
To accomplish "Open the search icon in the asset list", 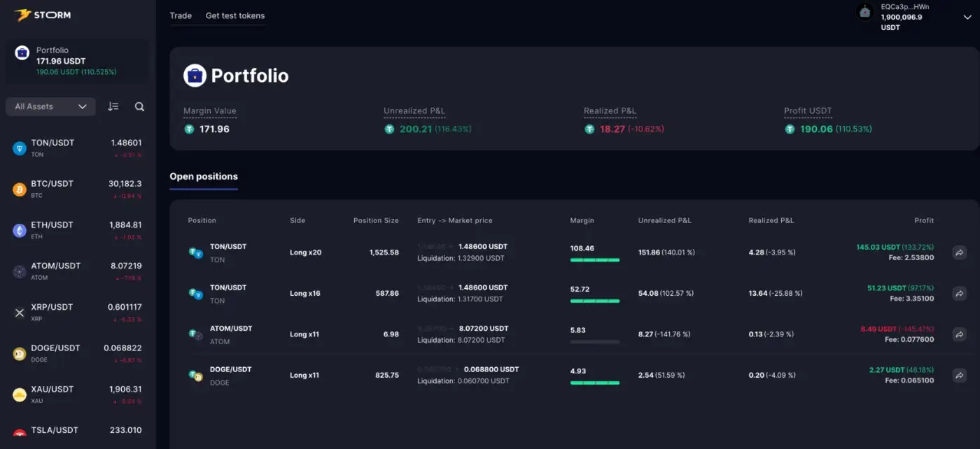I will click(x=139, y=107).
